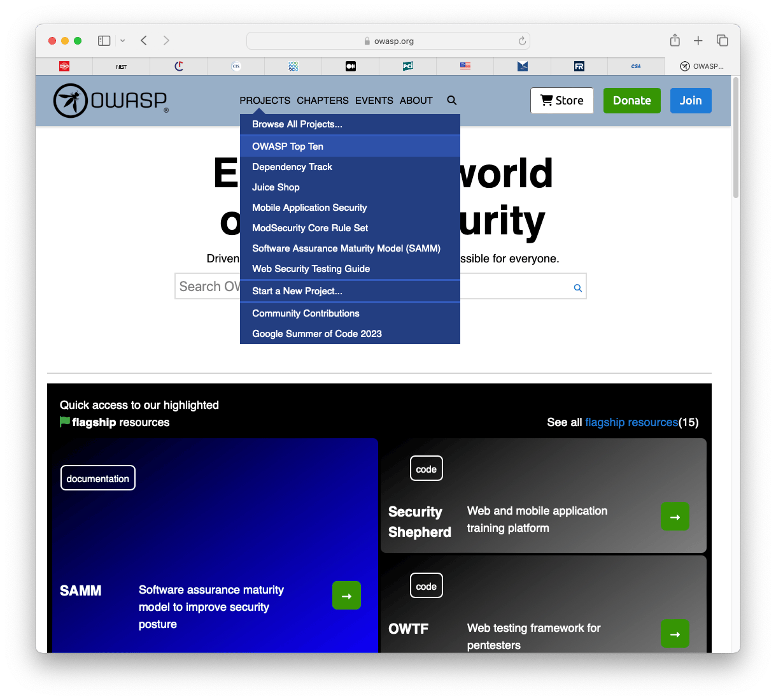
Task: Open the Security Shepherd title
Action: [420, 522]
